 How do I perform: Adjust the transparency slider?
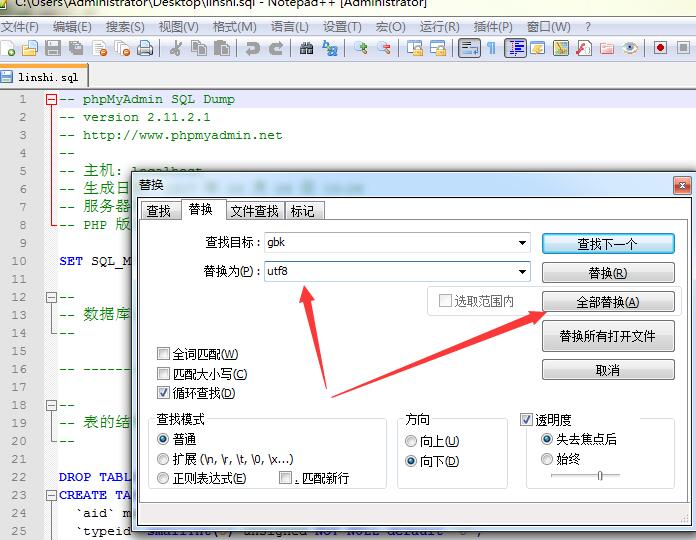[599, 476]
